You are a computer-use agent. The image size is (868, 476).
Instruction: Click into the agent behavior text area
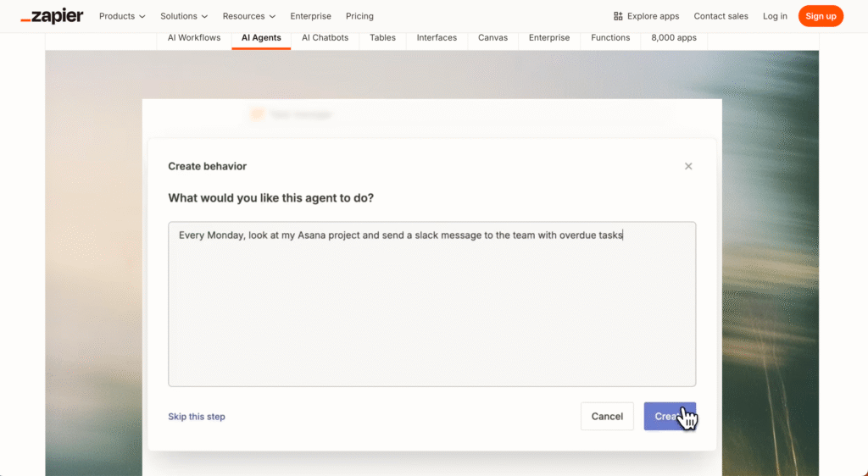click(431, 304)
